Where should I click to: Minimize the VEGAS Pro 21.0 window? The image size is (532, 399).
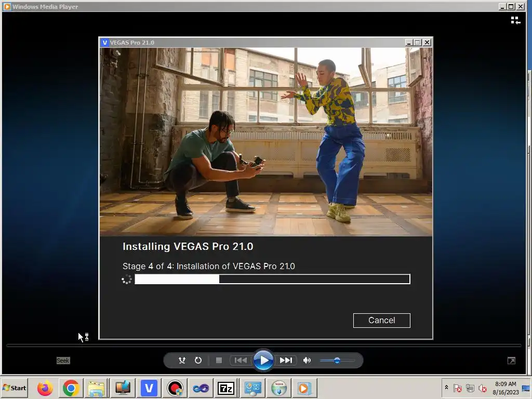click(409, 43)
